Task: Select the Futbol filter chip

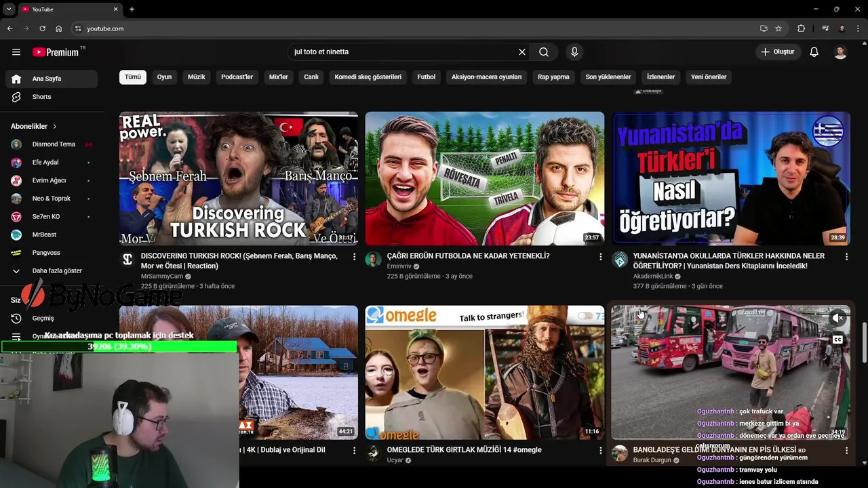Action: (x=427, y=77)
